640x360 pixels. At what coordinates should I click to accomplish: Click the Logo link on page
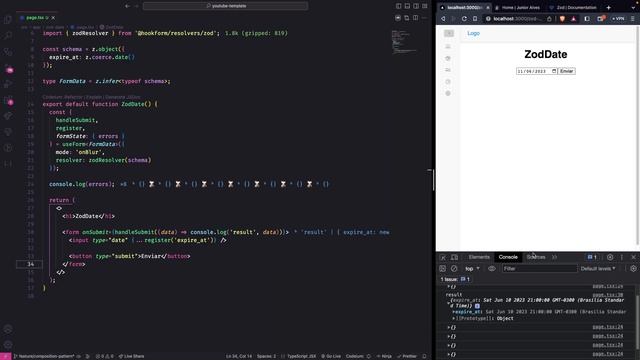click(x=473, y=33)
